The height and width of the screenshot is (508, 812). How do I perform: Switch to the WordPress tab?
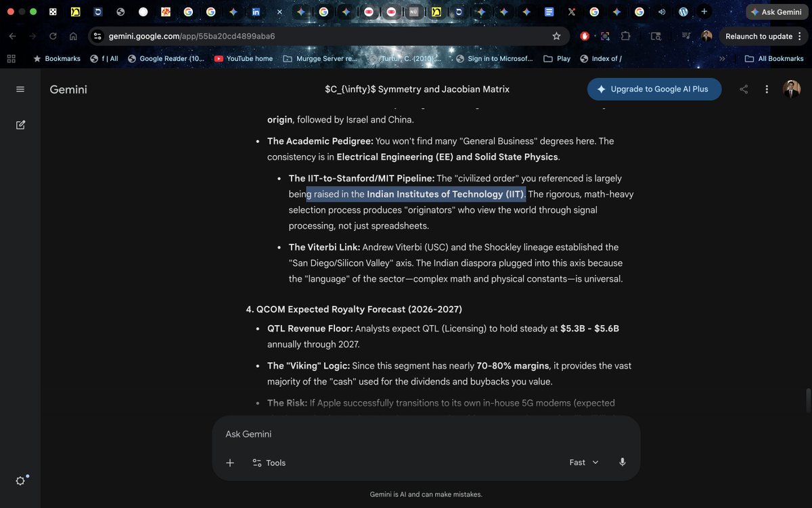(683, 12)
